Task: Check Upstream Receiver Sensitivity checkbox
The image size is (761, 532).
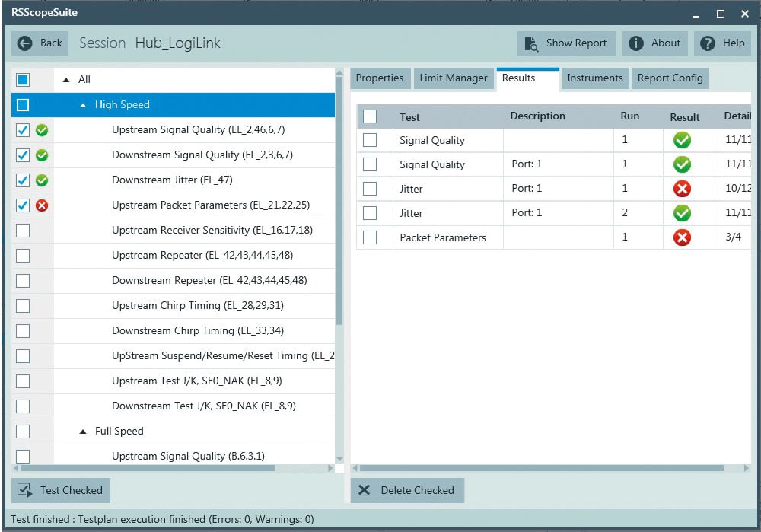Action: pos(23,231)
